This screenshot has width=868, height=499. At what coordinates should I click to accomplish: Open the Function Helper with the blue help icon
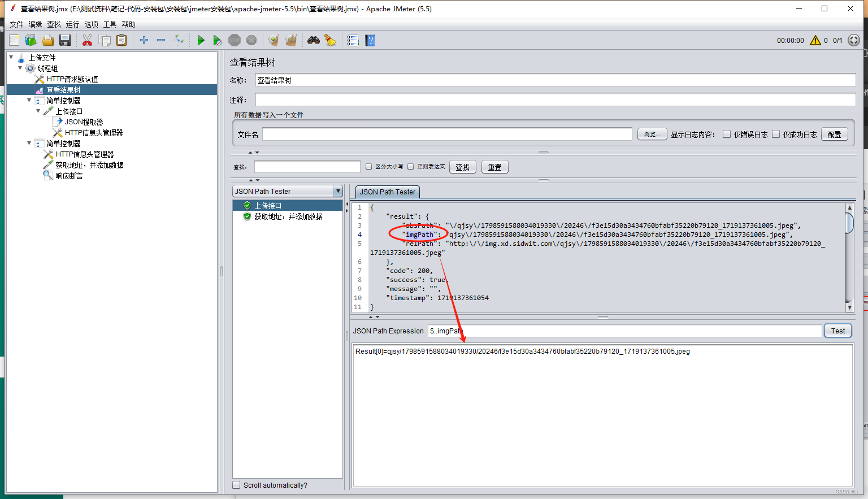(x=370, y=40)
